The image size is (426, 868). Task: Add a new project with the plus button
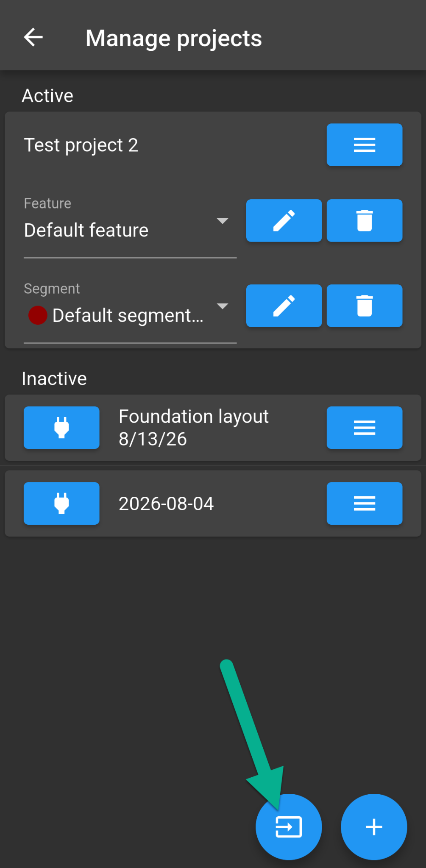click(374, 827)
